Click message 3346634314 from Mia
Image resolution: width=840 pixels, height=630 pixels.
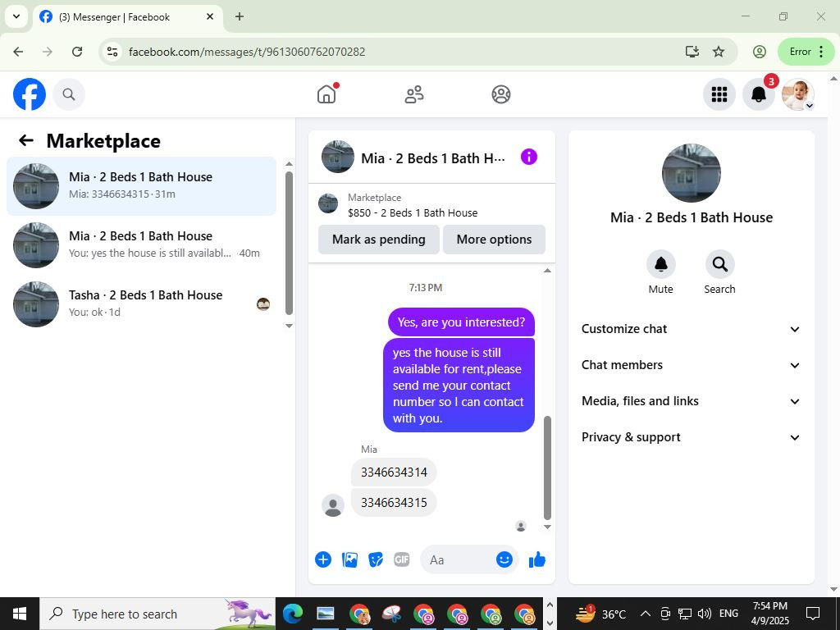coord(394,472)
